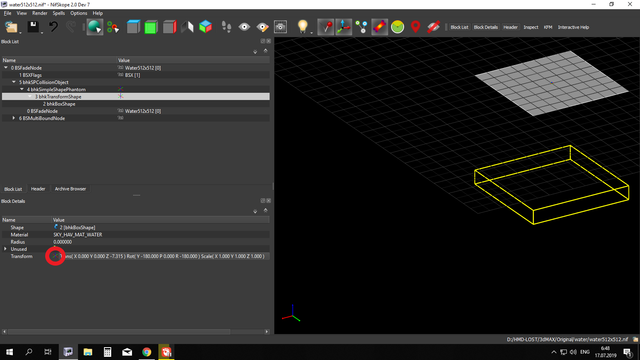
Task: Expand the Unused row in Block Details
Action: point(6,249)
